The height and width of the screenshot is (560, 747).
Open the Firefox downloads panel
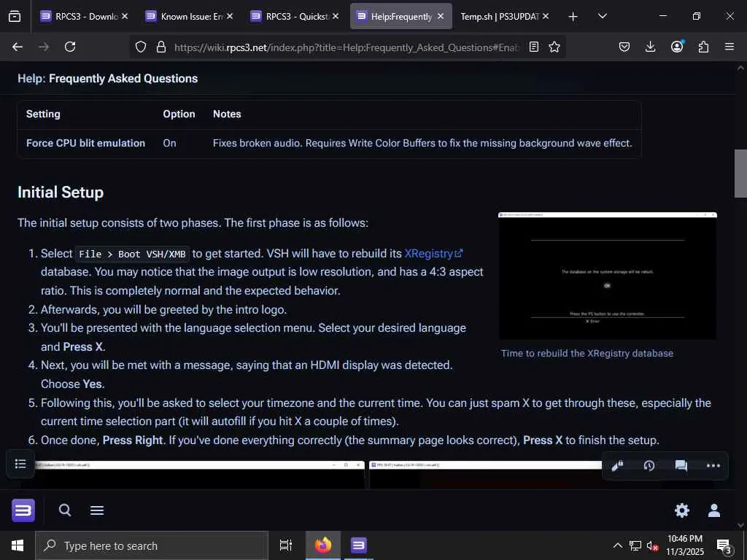coord(650,47)
